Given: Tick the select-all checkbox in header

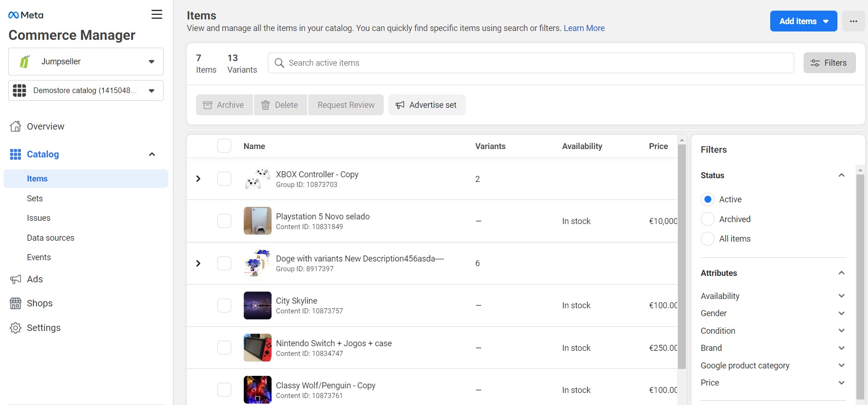Looking at the screenshot, I should click(224, 146).
